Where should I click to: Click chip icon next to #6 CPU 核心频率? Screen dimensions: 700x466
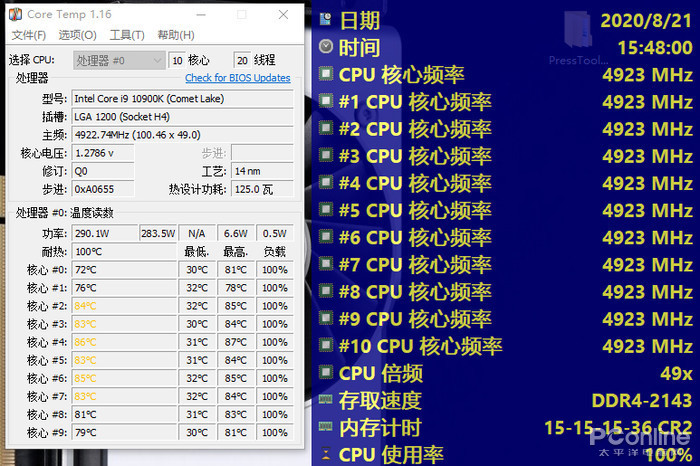click(326, 237)
